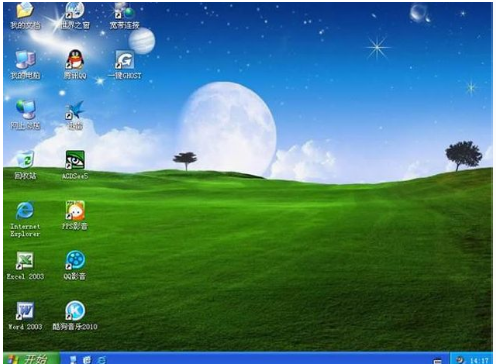Click the 开始 Start button

coord(31,359)
